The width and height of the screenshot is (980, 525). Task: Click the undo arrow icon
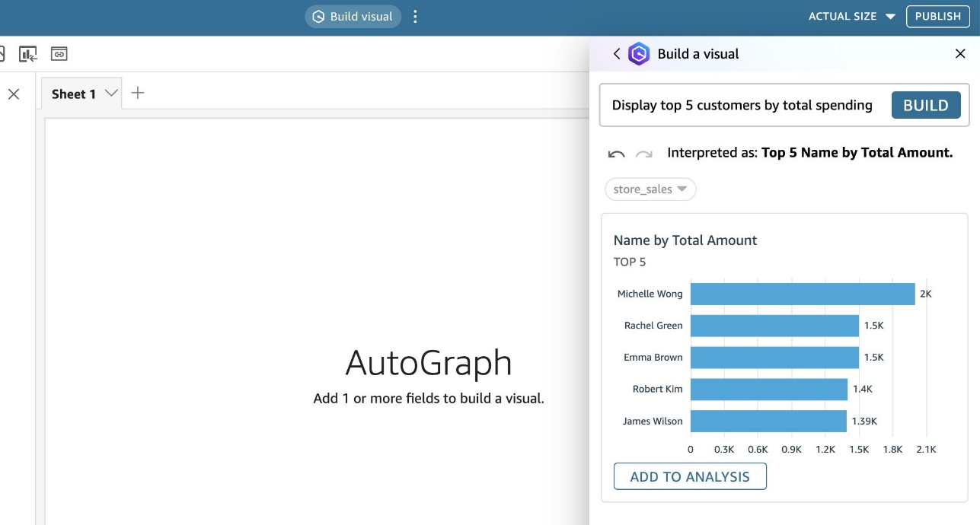coord(617,154)
